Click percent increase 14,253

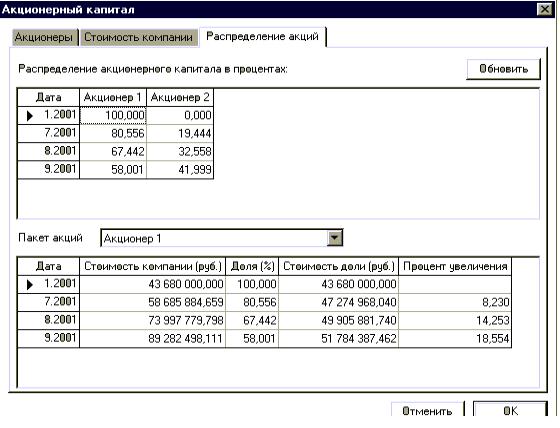pos(455,320)
